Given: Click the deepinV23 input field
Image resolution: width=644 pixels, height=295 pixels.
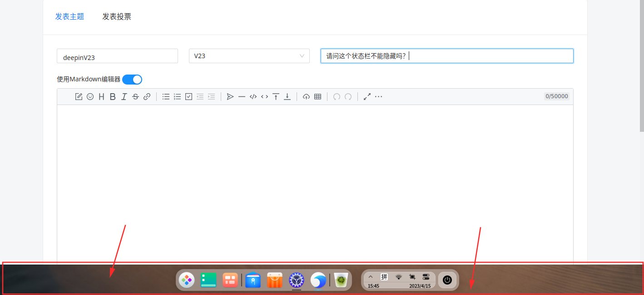Looking at the screenshot, I should 117,56.
